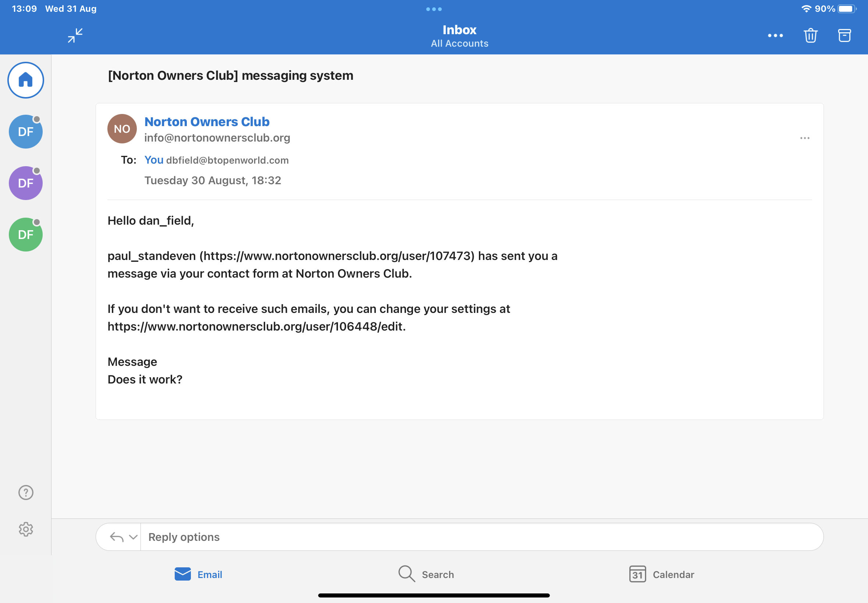This screenshot has width=868, height=603.
Task: Tap the clock time 13:09
Action: 24,9
